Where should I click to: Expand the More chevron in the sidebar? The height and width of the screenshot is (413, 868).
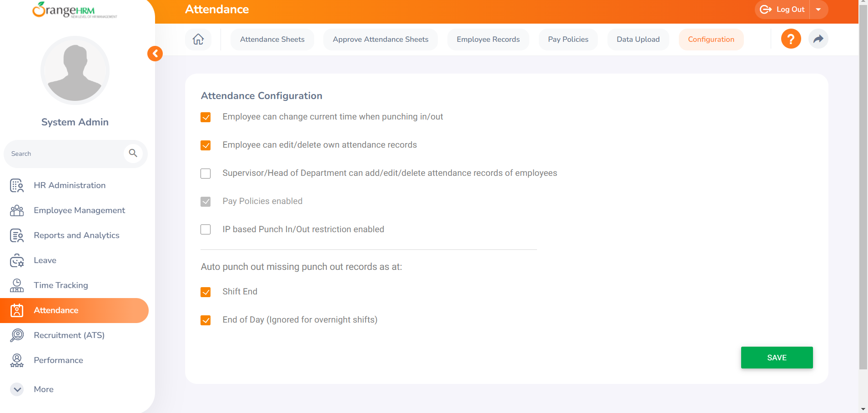17,389
